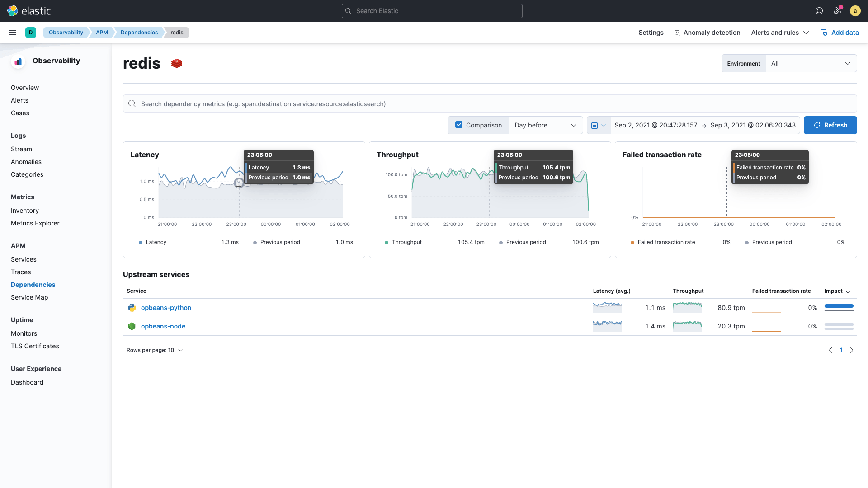
Task: Click the opbeans-node service link
Action: [x=163, y=326]
